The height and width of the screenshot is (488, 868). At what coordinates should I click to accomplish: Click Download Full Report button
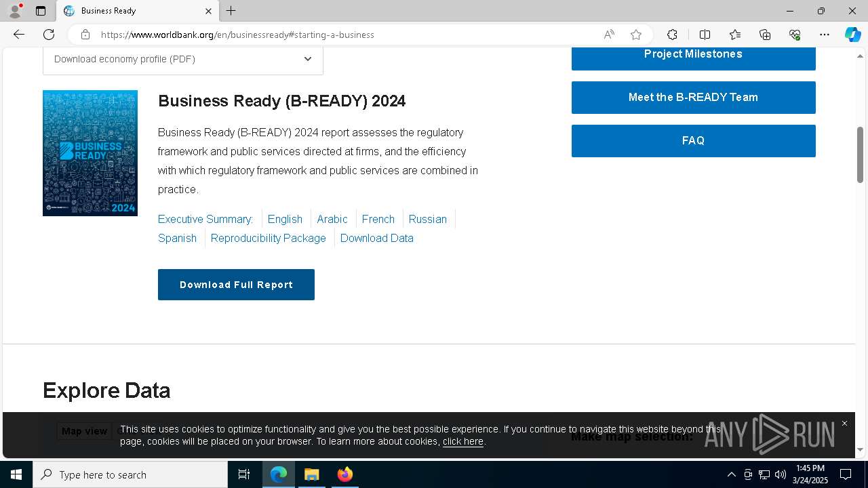236,285
